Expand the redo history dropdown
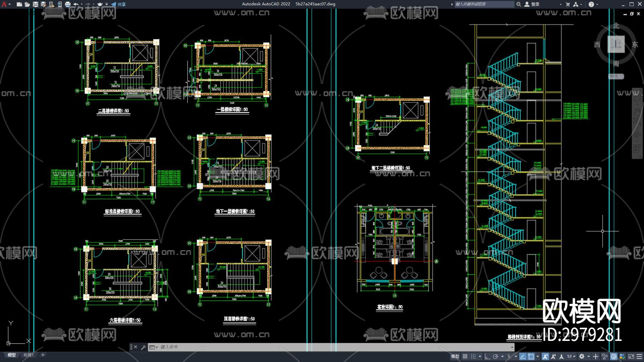 (x=93, y=4)
